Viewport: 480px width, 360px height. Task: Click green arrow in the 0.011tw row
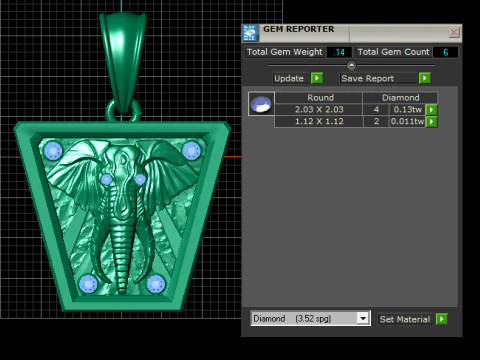(x=431, y=121)
